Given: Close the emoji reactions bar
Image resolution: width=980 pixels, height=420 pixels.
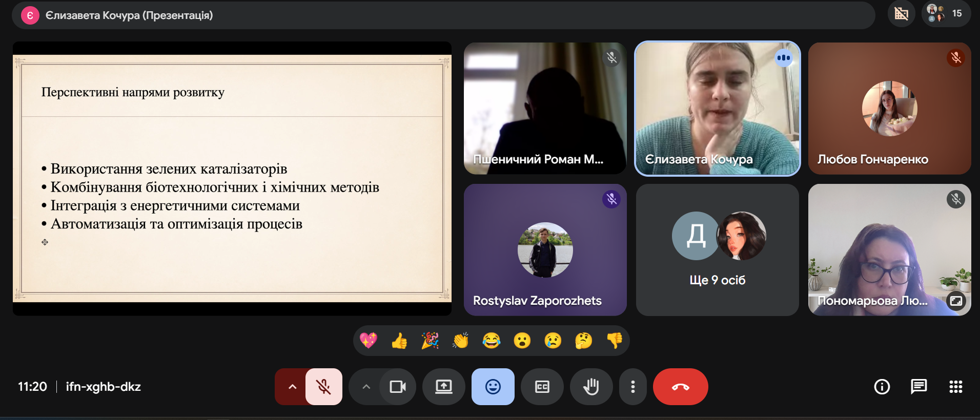Looking at the screenshot, I should tap(493, 387).
